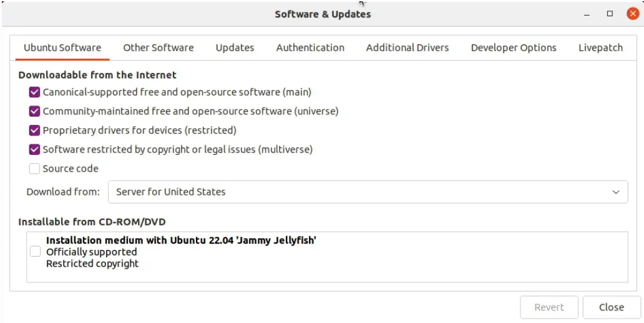Toggle Community-maintained software (universe) checkbox
The width and height of the screenshot is (644, 323).
[x=35, y=112]
